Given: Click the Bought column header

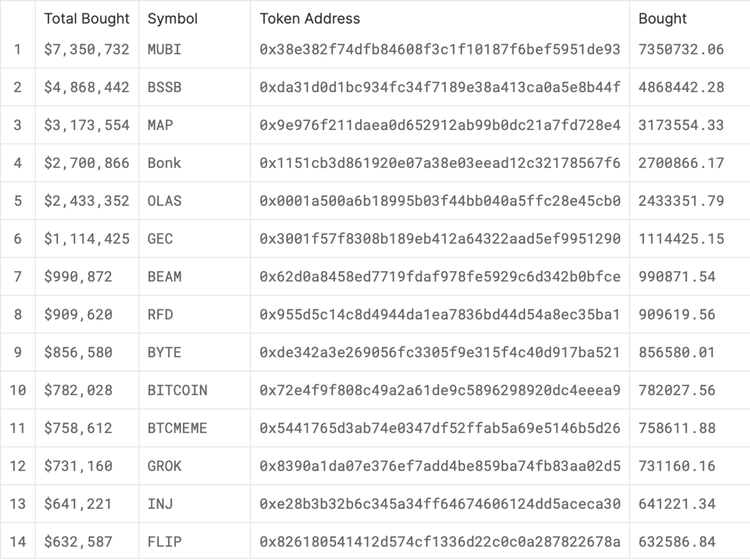Looking at the screenshot, I should [x=662, y=19].
